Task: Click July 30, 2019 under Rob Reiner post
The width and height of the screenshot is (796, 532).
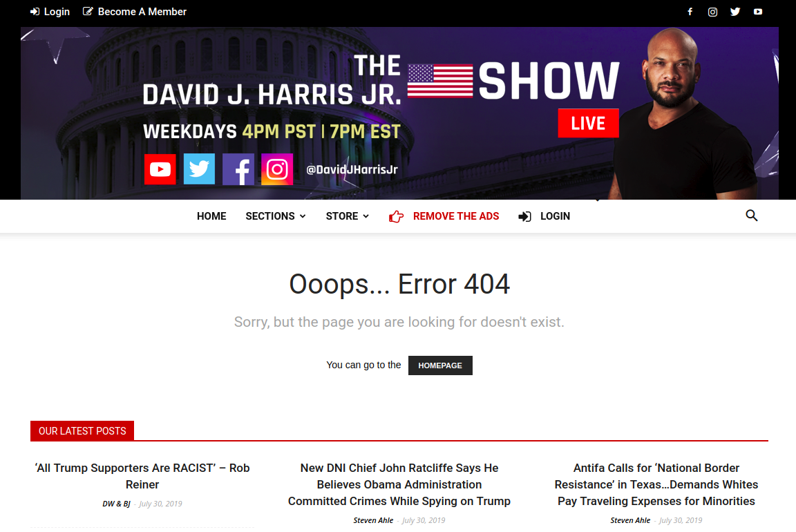Action: pyautogui.click(x=160, y=504)
